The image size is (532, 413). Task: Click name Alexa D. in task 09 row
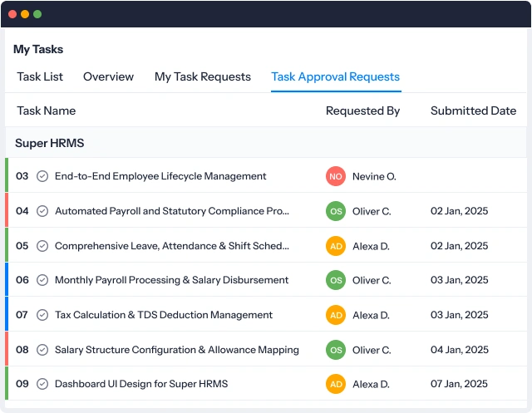(371, 385)
